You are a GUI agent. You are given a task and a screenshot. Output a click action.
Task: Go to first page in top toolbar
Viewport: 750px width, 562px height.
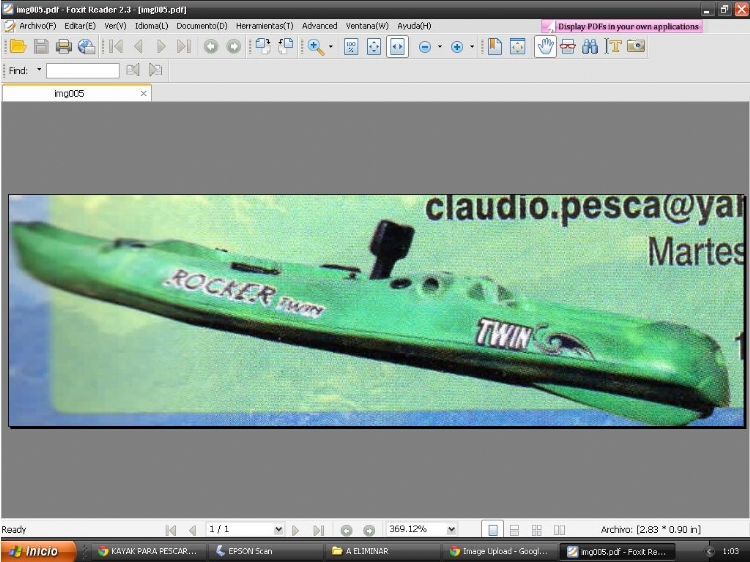(116, 46)
